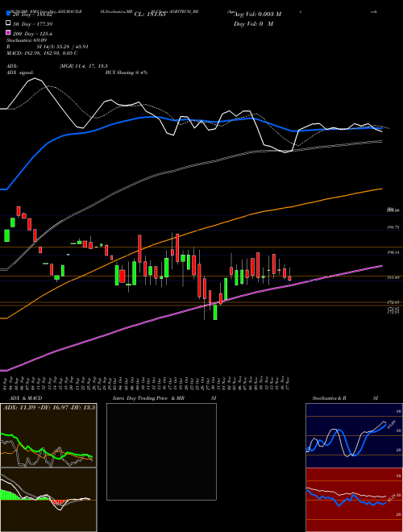
Task: Click the white 50 Day legend swatch
Action: coord(8,23)
